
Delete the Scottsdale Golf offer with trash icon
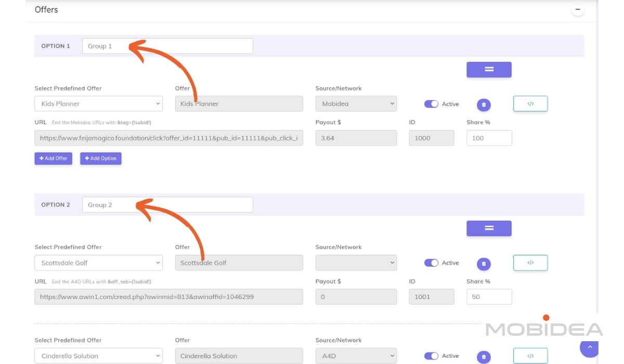(484, 264)
